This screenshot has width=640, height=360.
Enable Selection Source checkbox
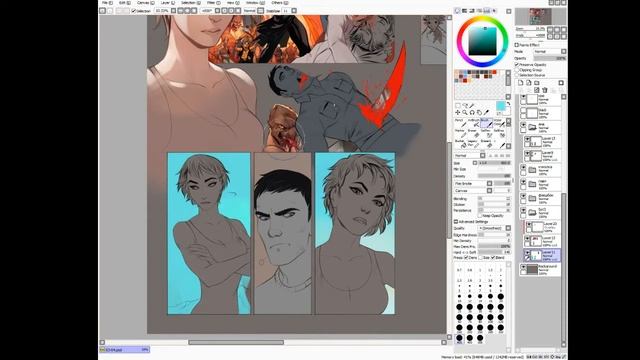coord(517,75)
